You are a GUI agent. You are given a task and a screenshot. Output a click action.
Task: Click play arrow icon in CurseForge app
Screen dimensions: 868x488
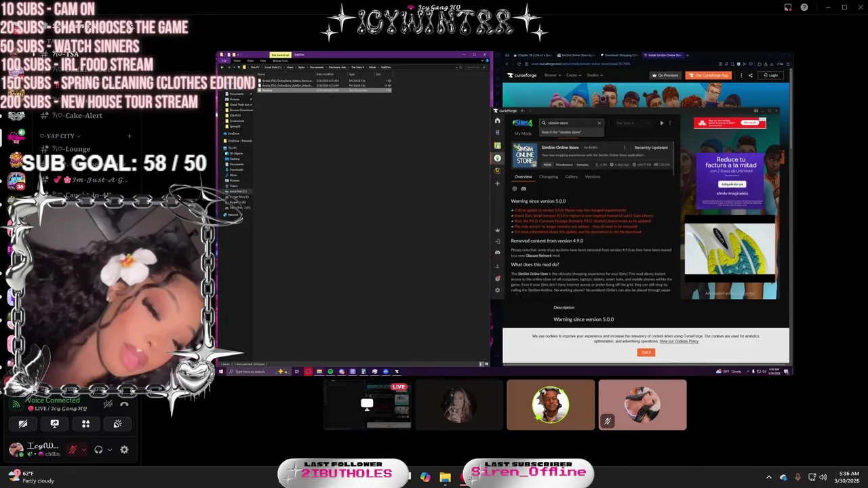pos(662,123)
